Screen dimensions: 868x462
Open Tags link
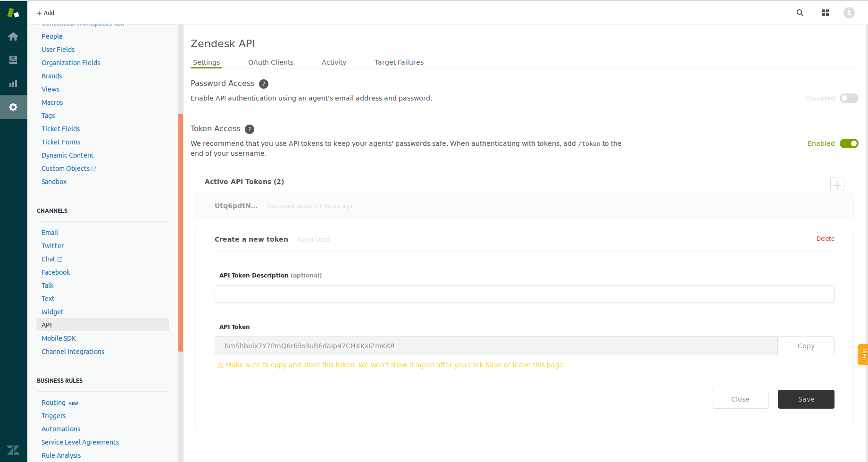[48, 116]
